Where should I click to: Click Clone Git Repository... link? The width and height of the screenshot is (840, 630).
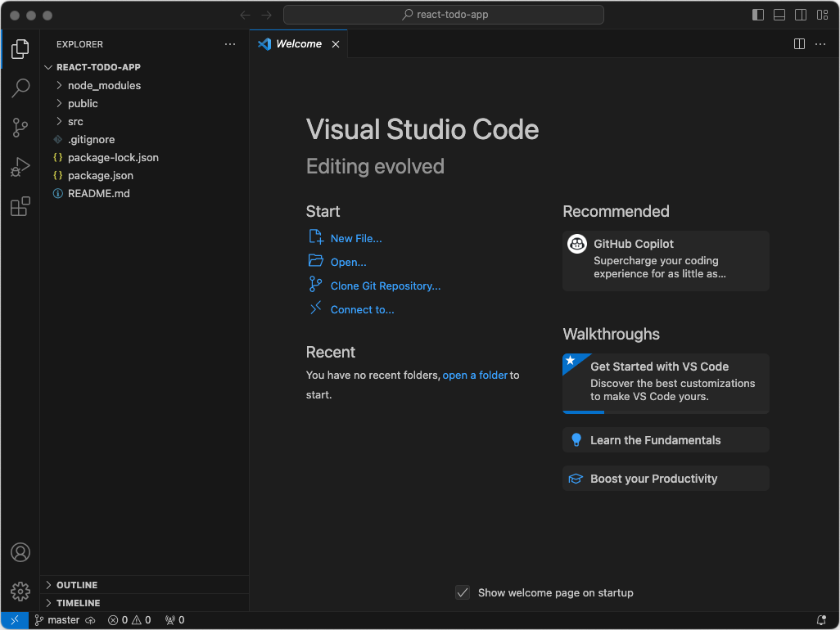click(385, 286)
